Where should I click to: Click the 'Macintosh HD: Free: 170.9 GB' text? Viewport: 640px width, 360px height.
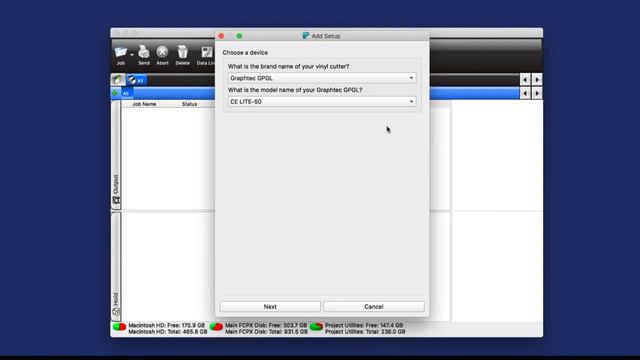click(167, 325)
